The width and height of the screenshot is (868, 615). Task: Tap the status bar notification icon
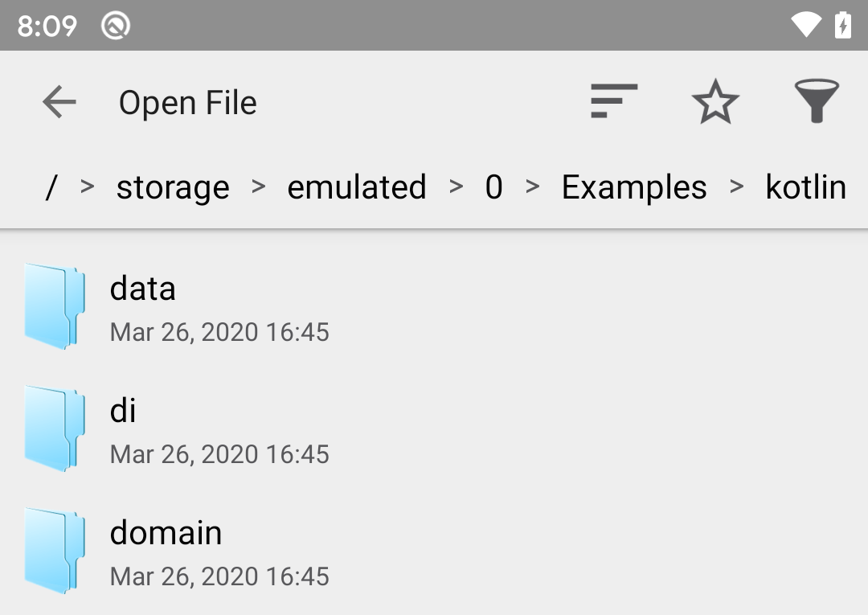[x=116, y=26]
